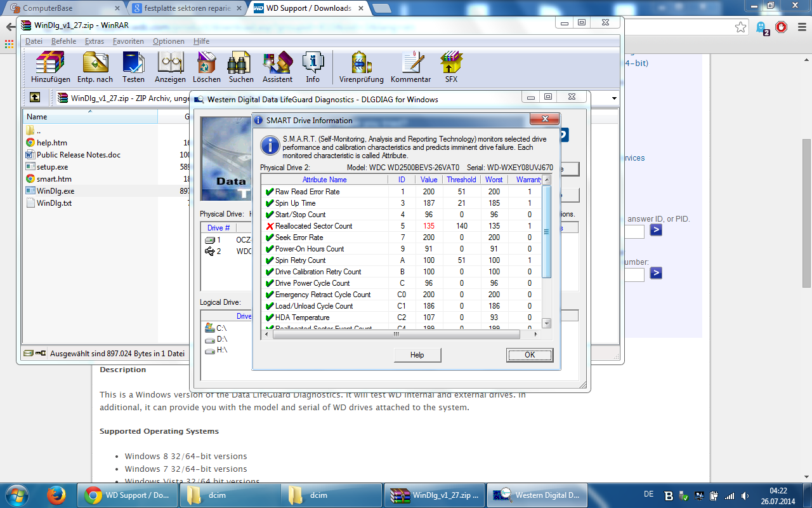This screenshot has height=508, width=812.
Task: Open the WinRAR Assistent wizard icon
Action: 277,67
